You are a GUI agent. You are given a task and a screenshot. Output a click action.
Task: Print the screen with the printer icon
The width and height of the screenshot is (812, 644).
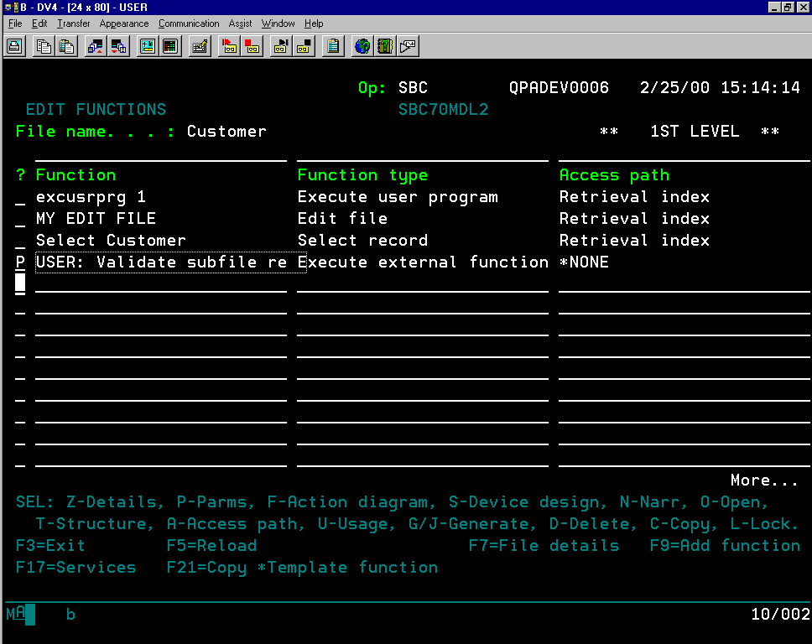(14, 46)
